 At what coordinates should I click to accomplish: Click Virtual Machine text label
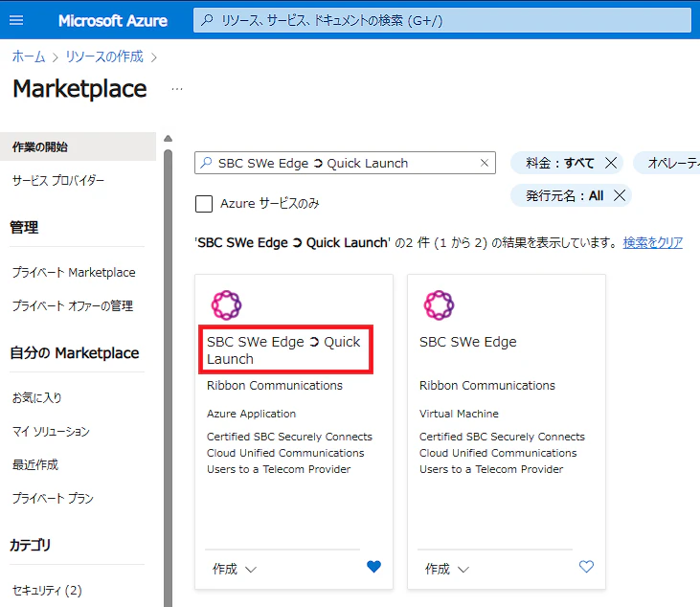pyautogui.click(x=459, y=414)
